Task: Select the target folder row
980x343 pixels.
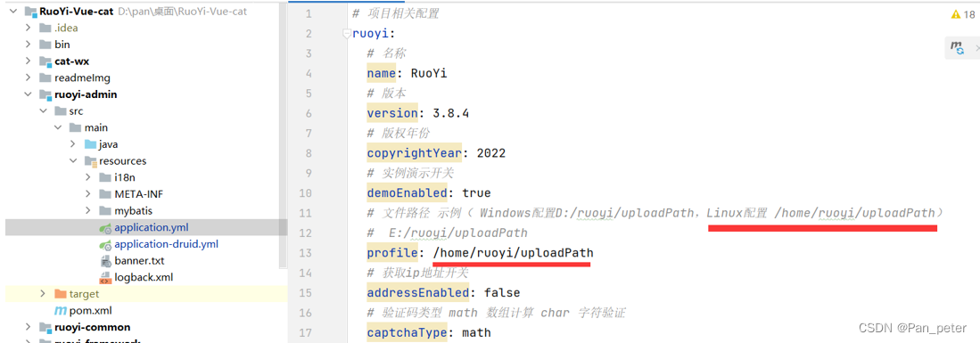Action: click(146, 294)
